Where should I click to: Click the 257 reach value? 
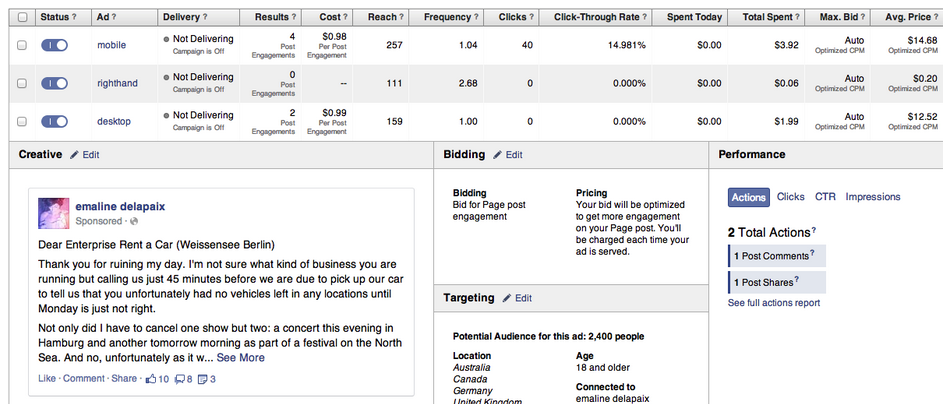(x=394, y=45)
